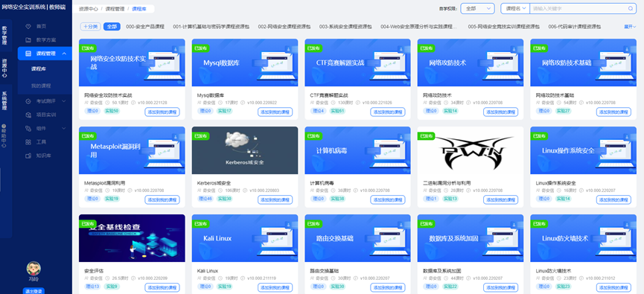Open 教学方案 folder icon in sidebar

coord(28,40)
